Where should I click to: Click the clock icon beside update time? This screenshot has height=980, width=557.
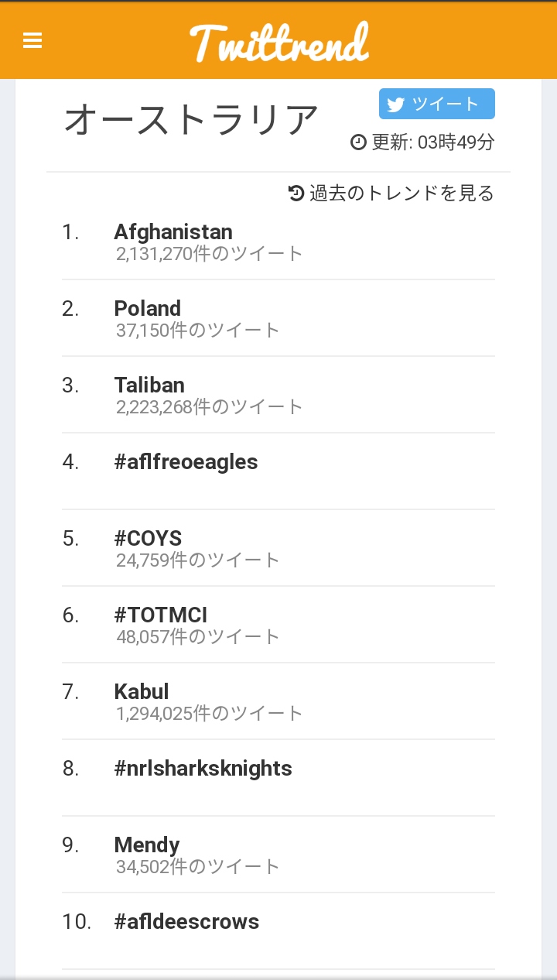point(358,142)
